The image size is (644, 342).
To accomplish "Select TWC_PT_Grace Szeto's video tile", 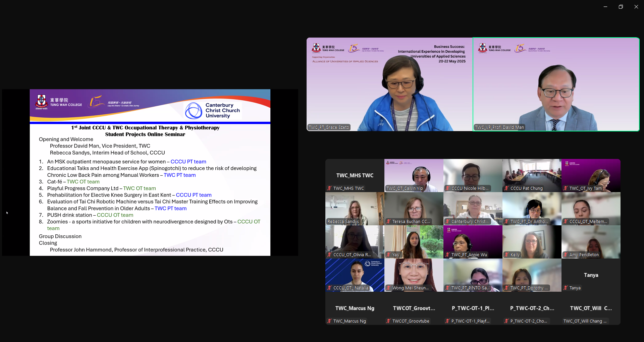I will pos(389,84).
